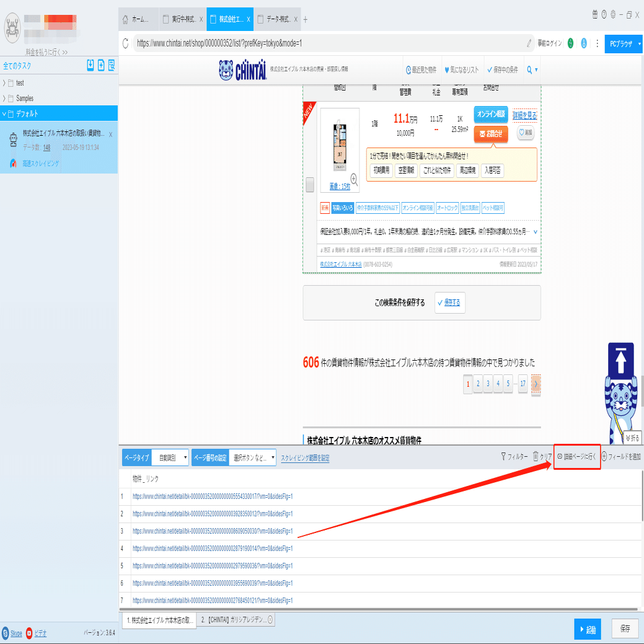Add a new tab with the plus icon
The width and height of the screenshot is (644, 644).
(305, 19)
